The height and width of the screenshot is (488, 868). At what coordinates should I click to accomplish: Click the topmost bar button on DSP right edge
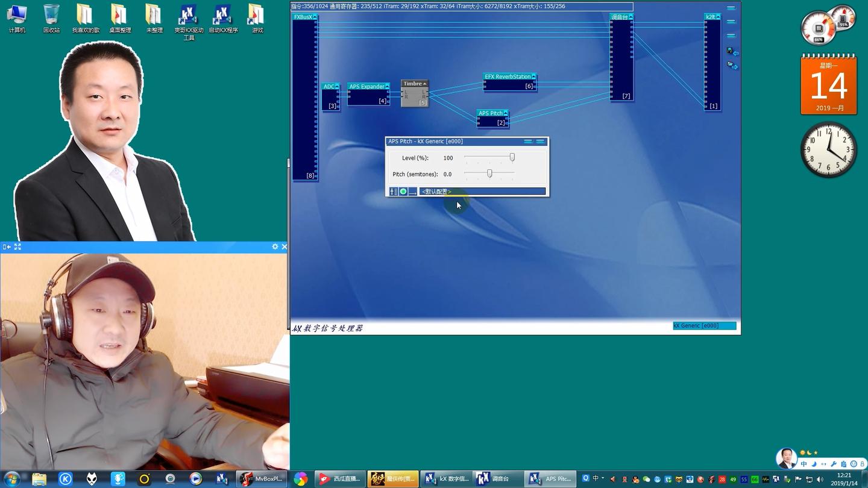[731, 8]
